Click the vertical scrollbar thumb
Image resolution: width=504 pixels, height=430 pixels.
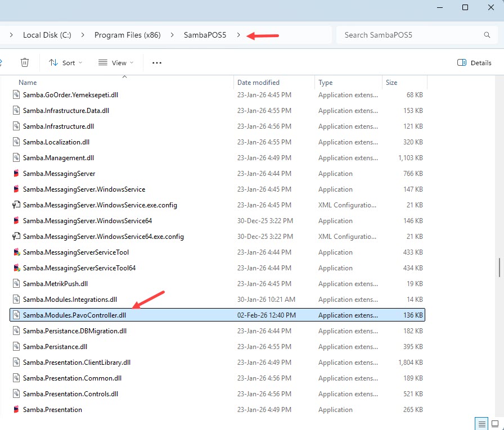[499, 268]
